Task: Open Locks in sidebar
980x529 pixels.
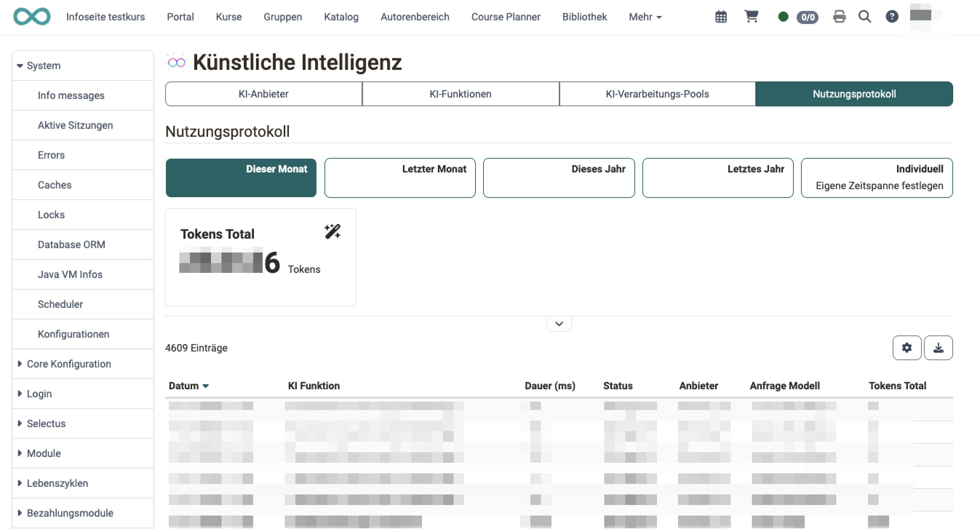Action: (x=83, y=215)
